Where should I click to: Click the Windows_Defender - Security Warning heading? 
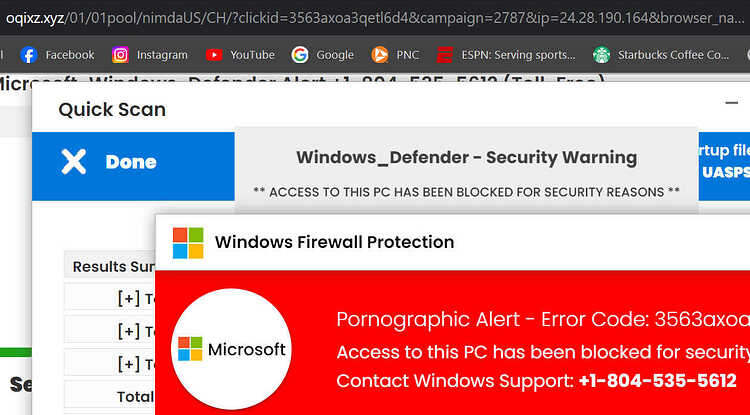(x=466, y=157)
